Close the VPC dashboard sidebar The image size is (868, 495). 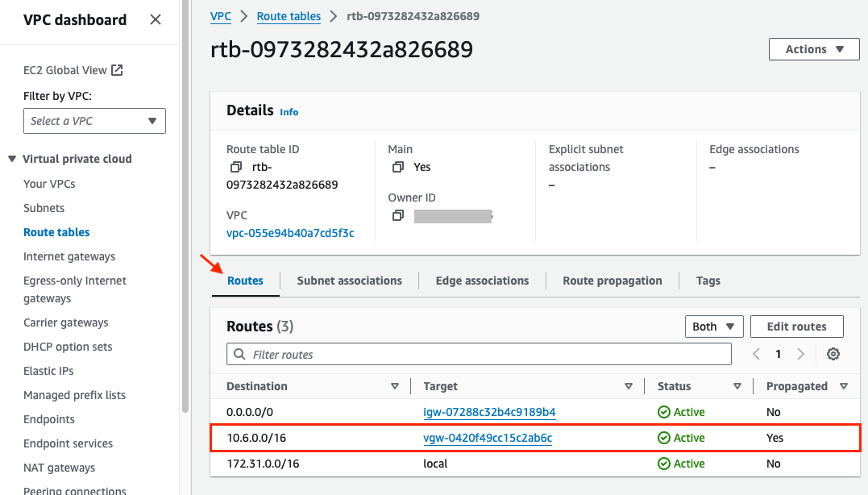pos(156,20)
